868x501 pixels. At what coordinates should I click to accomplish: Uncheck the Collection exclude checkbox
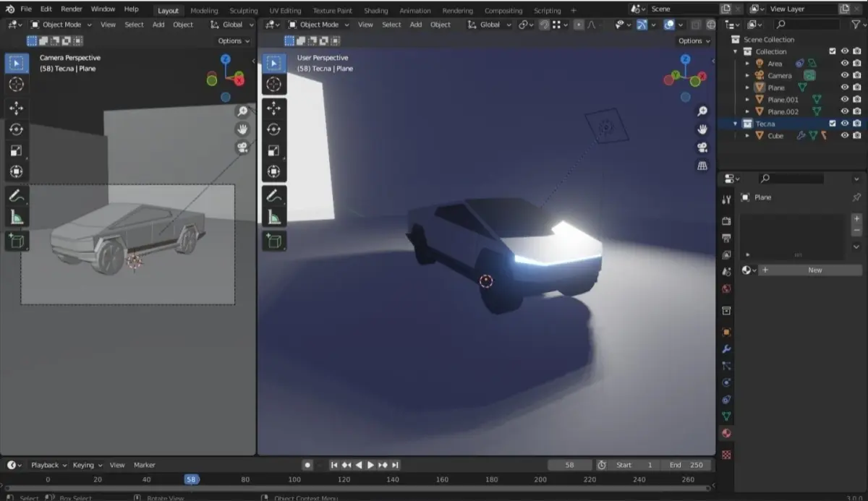832,51
